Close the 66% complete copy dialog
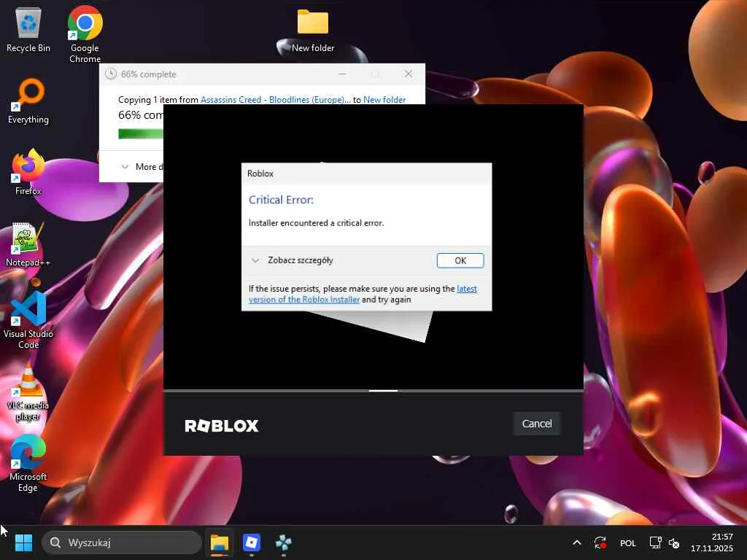Viewport: 747px width, 560px height. (x=409, y=74)
